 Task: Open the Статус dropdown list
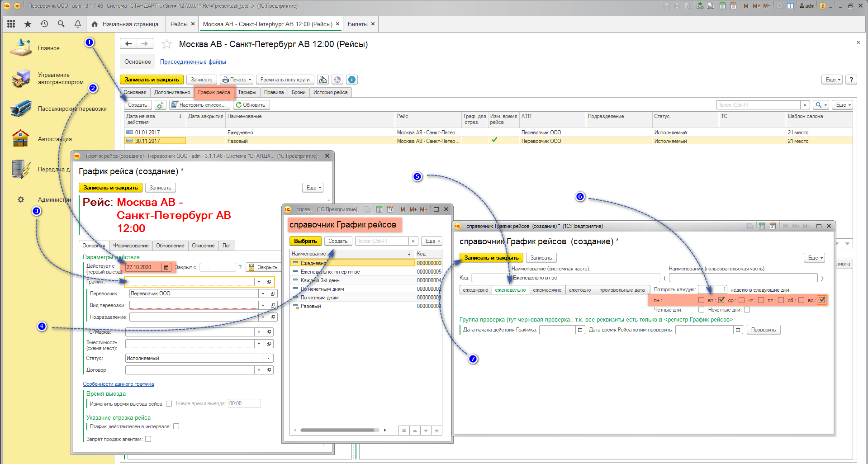click(269, 358)
